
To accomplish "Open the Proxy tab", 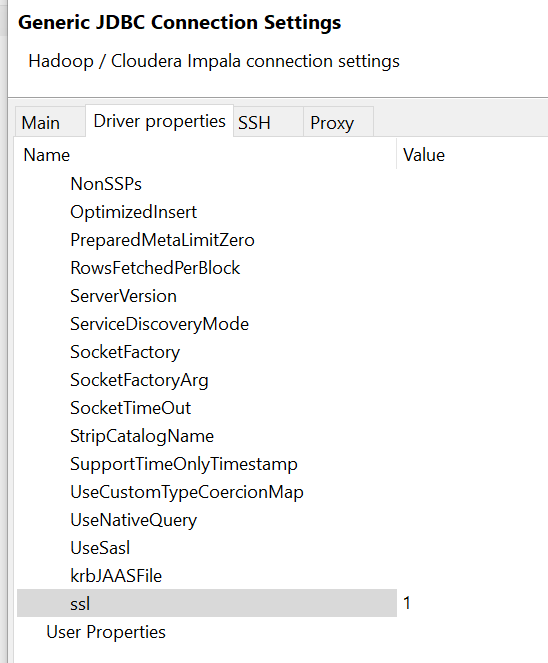I will [338, 123].
